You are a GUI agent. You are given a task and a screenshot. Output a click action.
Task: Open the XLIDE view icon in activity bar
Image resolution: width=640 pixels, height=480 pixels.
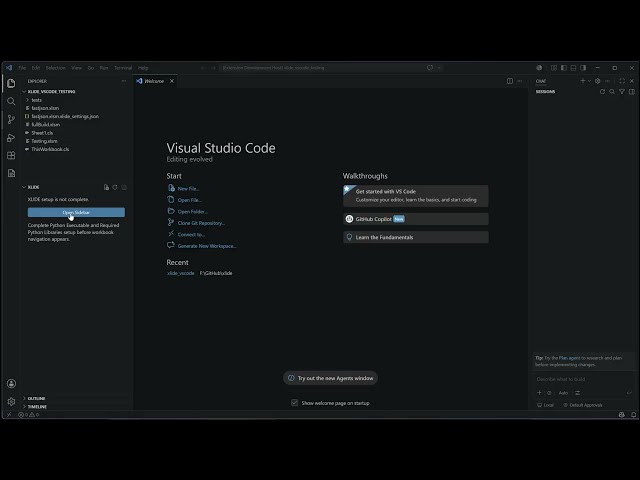pos(11,173)
